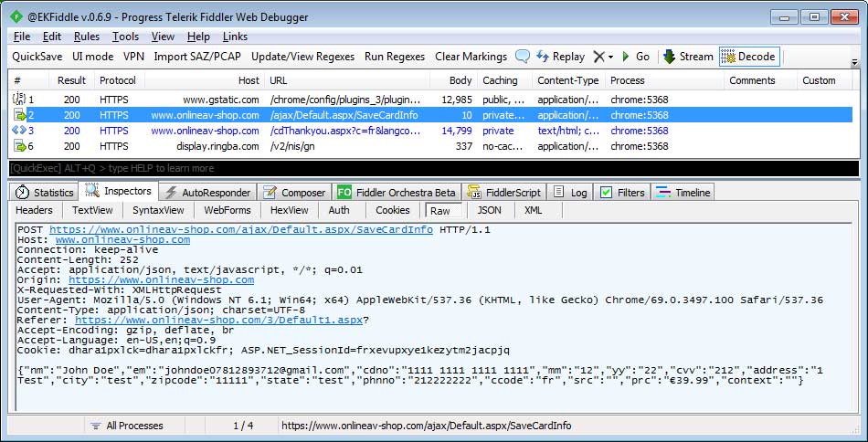Open the Remove sessions X dropdown

click(x=604, y=57)
